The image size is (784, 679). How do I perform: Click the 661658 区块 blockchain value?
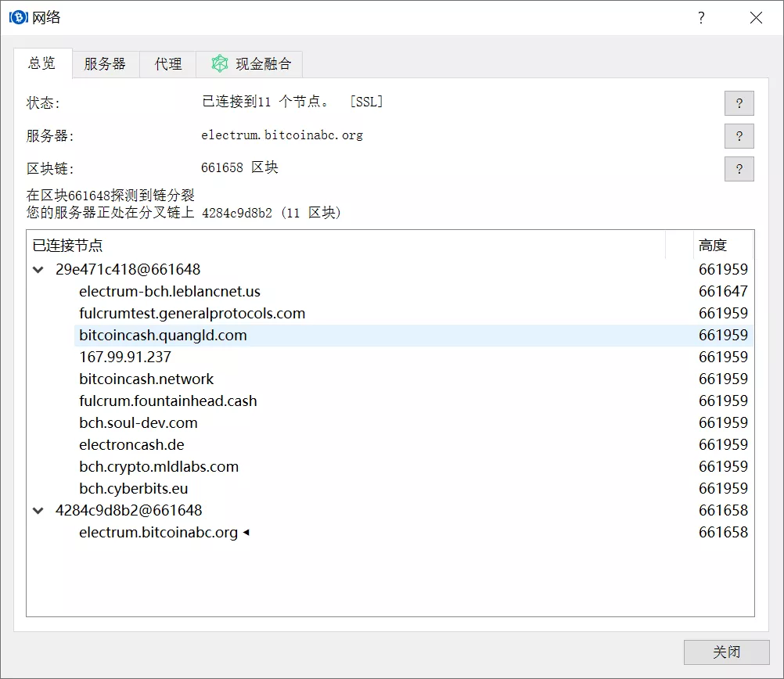point(239,168)
